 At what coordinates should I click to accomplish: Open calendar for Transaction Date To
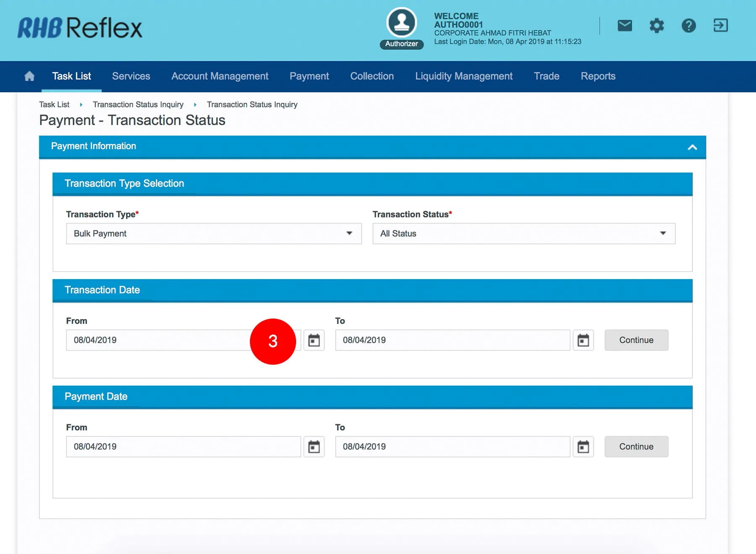583,340
